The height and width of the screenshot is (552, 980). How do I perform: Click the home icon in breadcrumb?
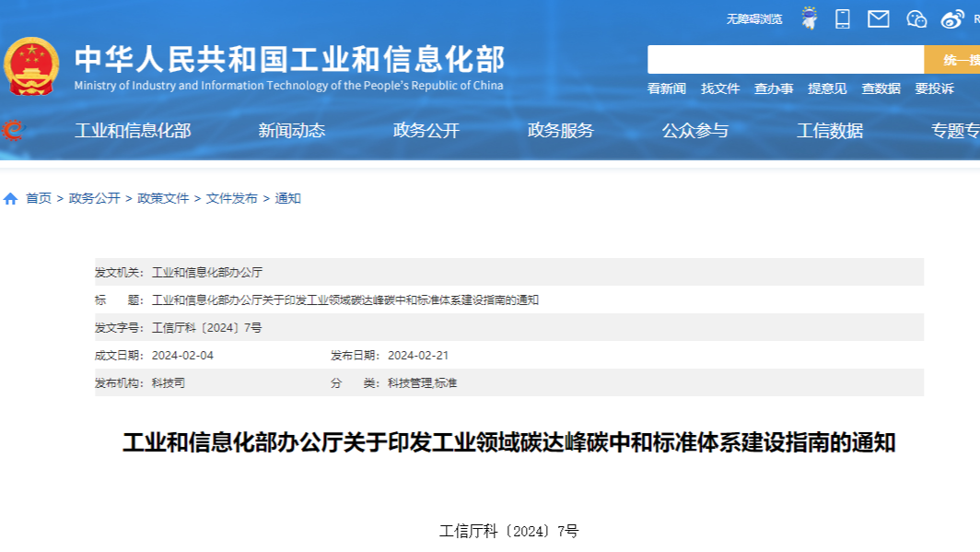pyautogui.click(x=11, y=199)
